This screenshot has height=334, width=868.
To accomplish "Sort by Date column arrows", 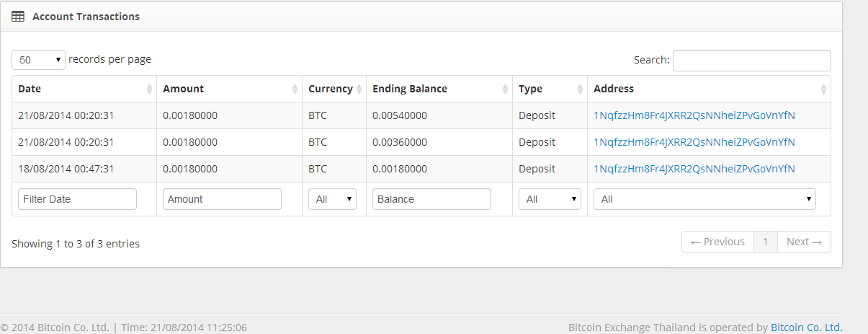I will [x=149, y=89].
